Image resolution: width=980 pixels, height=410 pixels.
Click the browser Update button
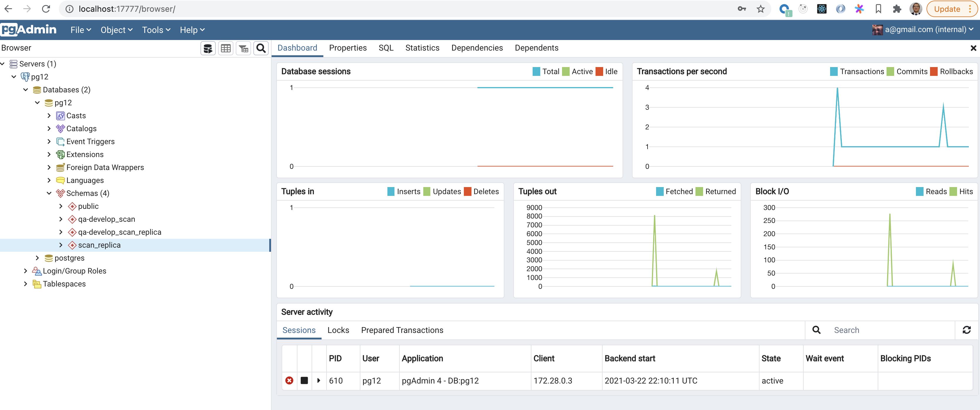(947, 9)
